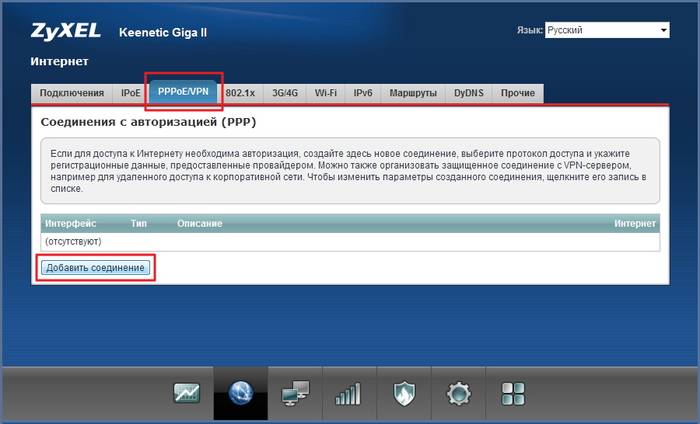Expand the Язык language dropdown
Screen dimensions: 700x424
[606, 30]
